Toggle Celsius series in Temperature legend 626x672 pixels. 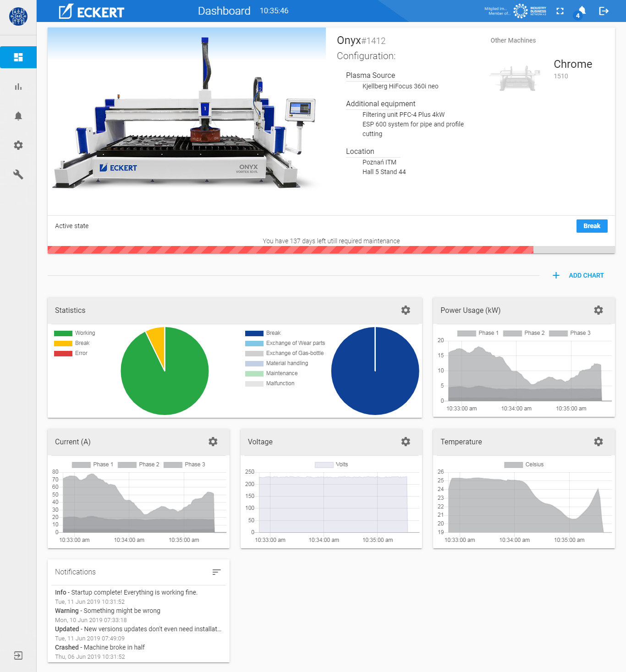[x=524, y=464]
